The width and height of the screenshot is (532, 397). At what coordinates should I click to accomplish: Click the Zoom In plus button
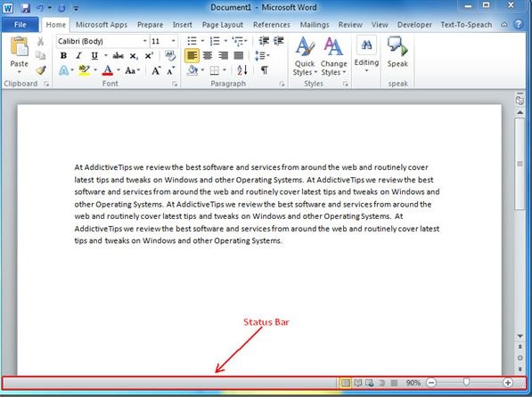[x=508, y=383]
